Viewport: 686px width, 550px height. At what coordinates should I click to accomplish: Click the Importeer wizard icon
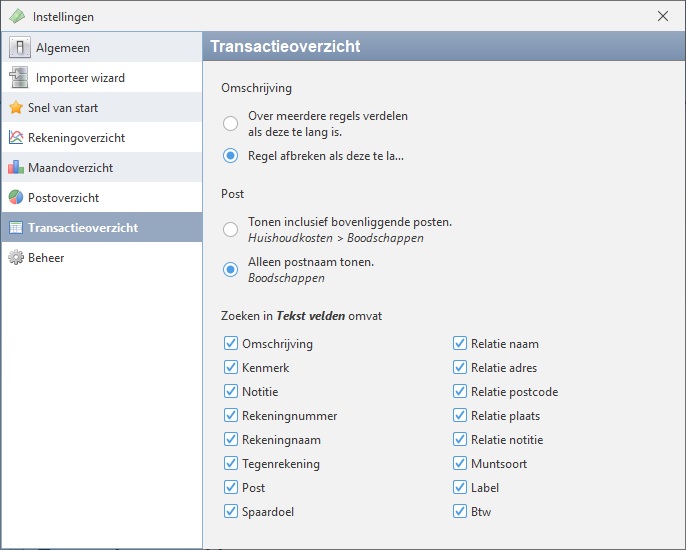tap(17, 77)
